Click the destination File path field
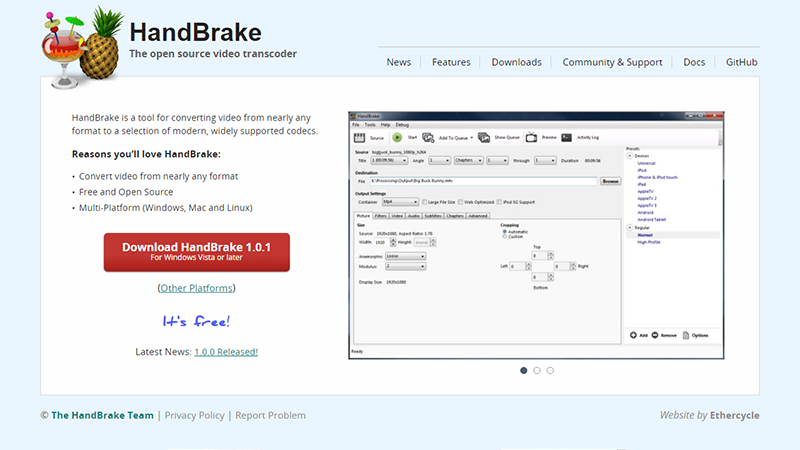The width and height of the screenshot is (800, 450). click(483, 181)
